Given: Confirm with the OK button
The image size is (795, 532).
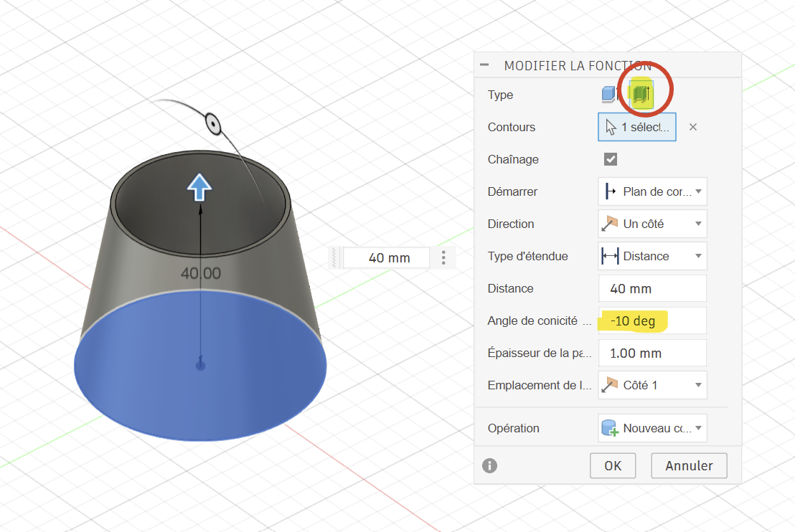Looking at the screenshot, I should tap(613, 465).
